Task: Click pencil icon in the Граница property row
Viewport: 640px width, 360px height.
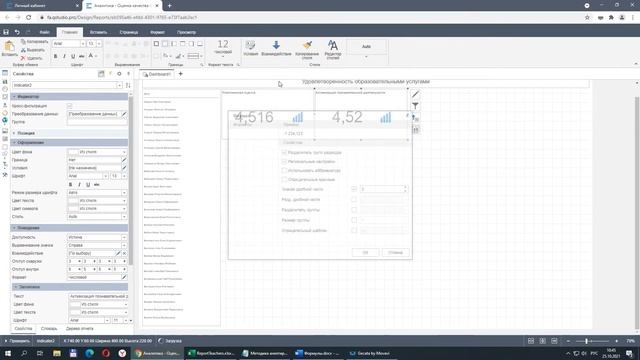Action: click(124, 160)
